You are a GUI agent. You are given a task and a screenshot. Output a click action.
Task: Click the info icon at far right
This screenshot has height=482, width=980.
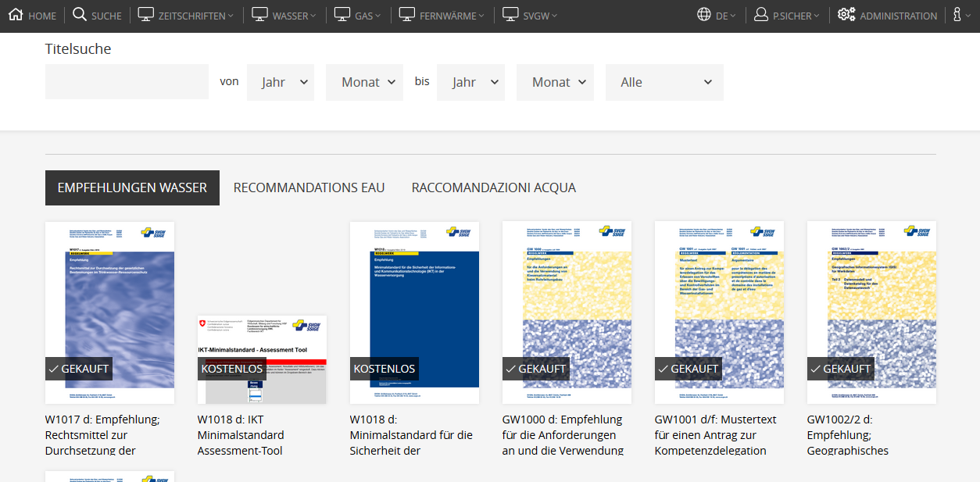(x=957, y=15)
